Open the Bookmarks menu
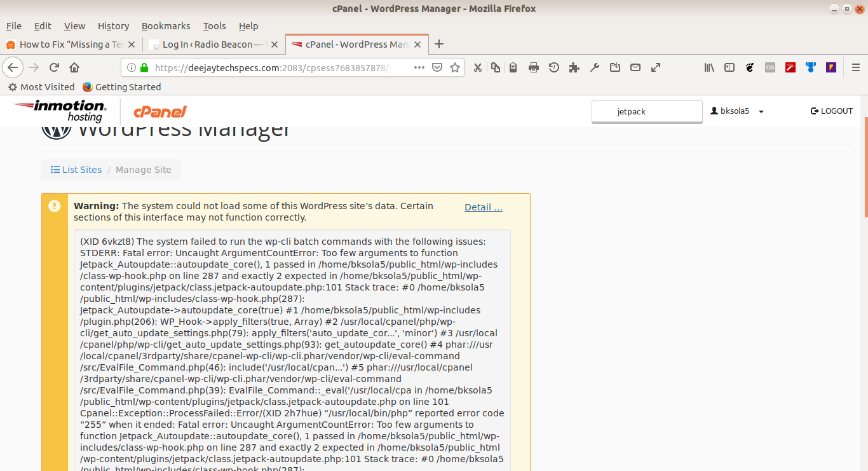The width and height of the screenshot is (868, 471). point(166,26)
